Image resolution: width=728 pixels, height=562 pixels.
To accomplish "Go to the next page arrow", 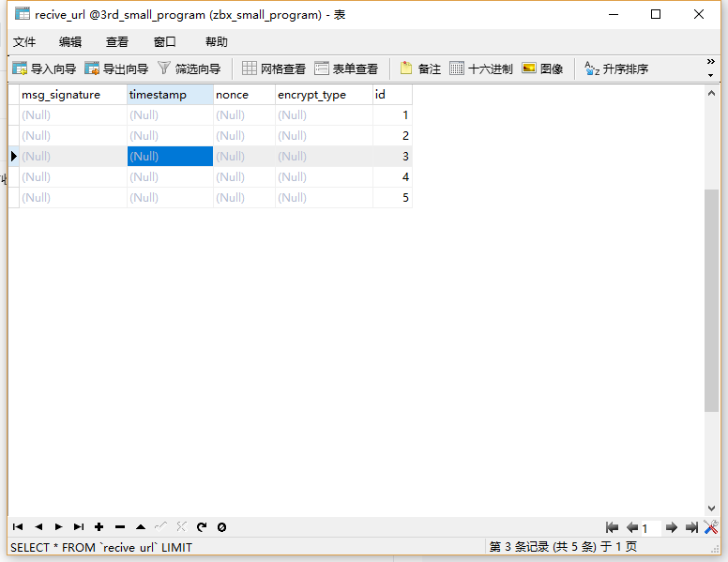I will point(672,527).
